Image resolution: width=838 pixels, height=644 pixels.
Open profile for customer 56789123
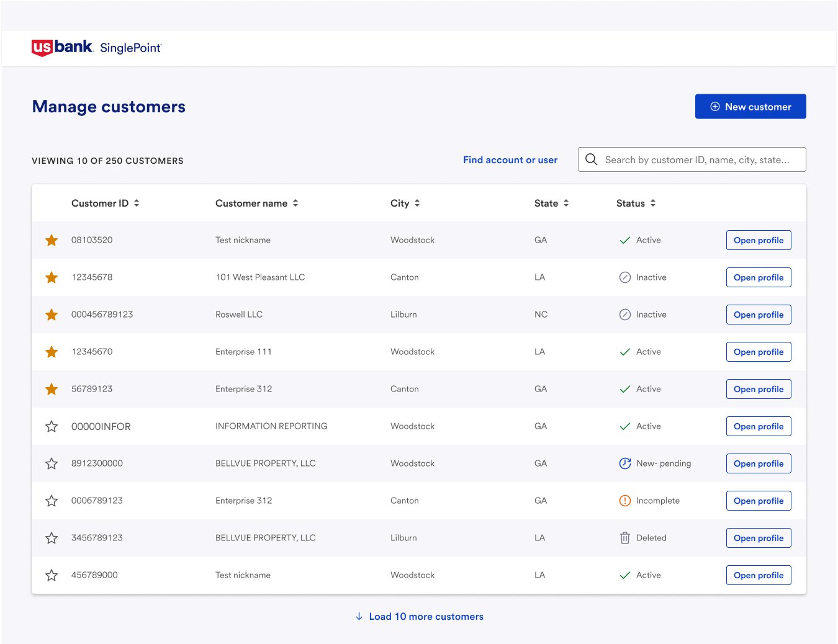[759, 389]
